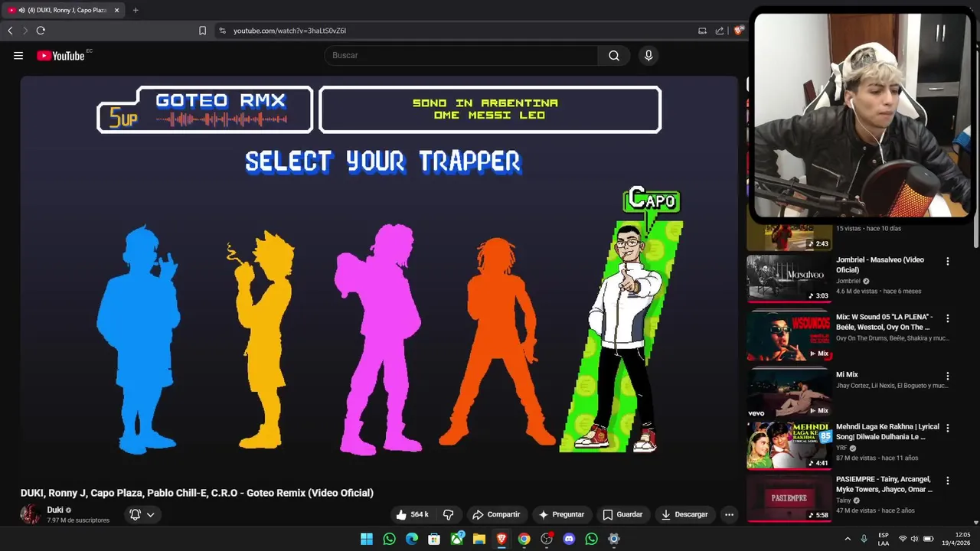
Task: Open the Xbox app taskbar icon
Action: pyautogui.click(x=457, y=539)
